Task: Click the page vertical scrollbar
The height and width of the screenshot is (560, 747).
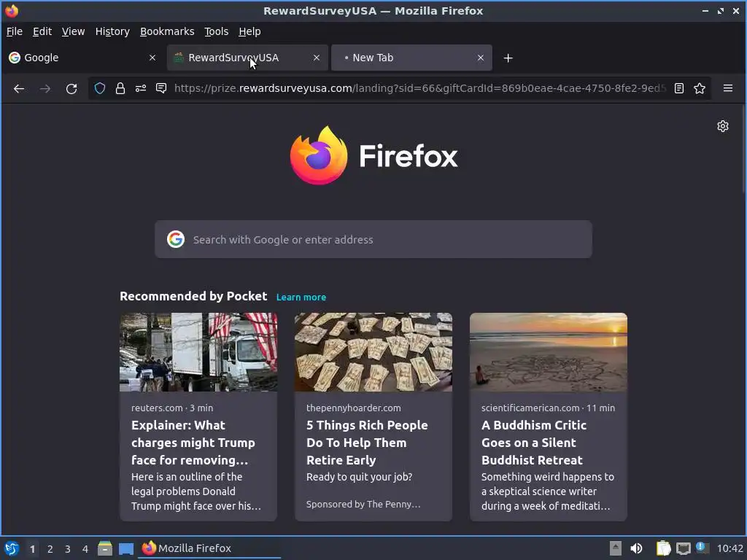Action: click(x=743, y=149)
